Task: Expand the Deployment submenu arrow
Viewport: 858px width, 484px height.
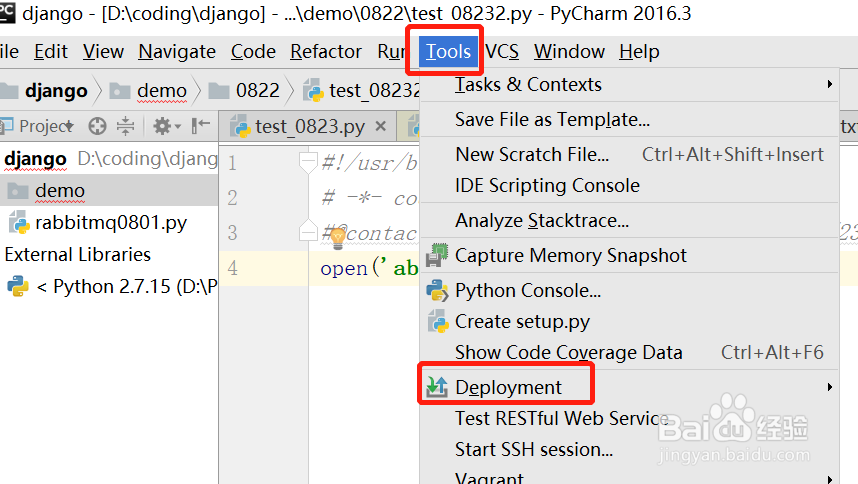Action: 830,387
